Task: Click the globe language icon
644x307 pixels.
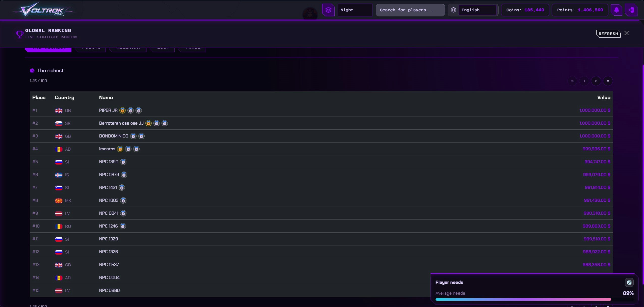Action: [x=453, y=10]
